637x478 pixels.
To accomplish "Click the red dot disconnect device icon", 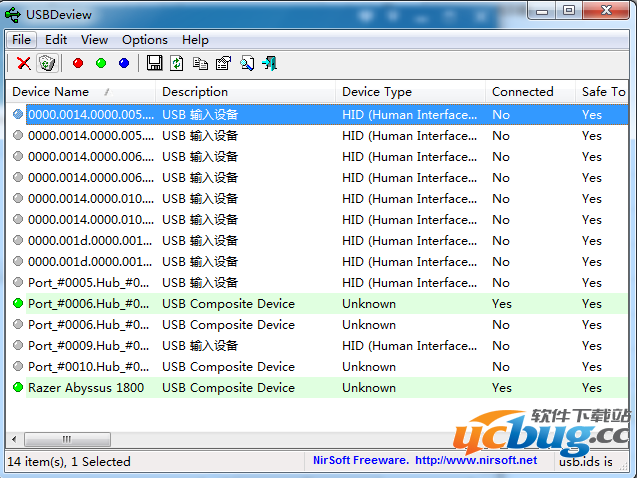I will pyautogui.click(x=78, y=63).
